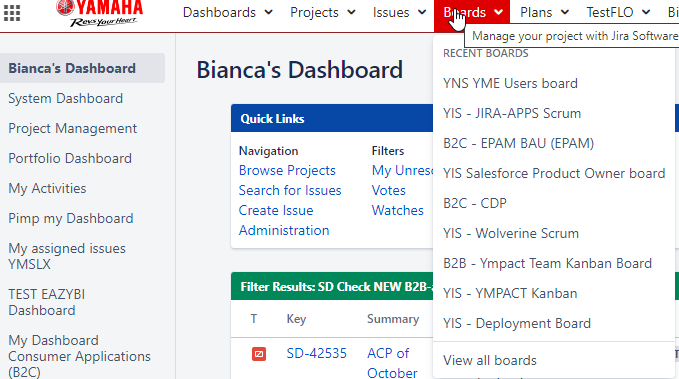Open issue SD-42535
The width and height of the screenshot is (679, 379).
(317, 353)
